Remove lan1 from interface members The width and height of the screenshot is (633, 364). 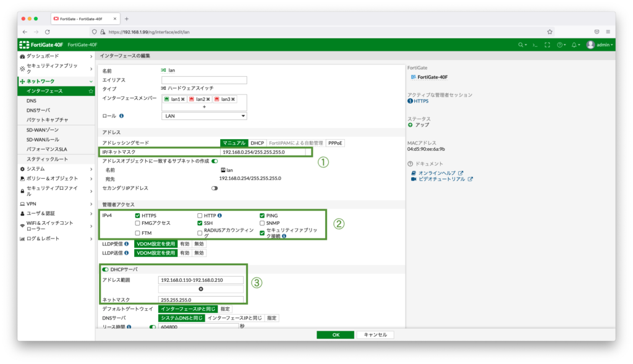click(x=183, y=99)
